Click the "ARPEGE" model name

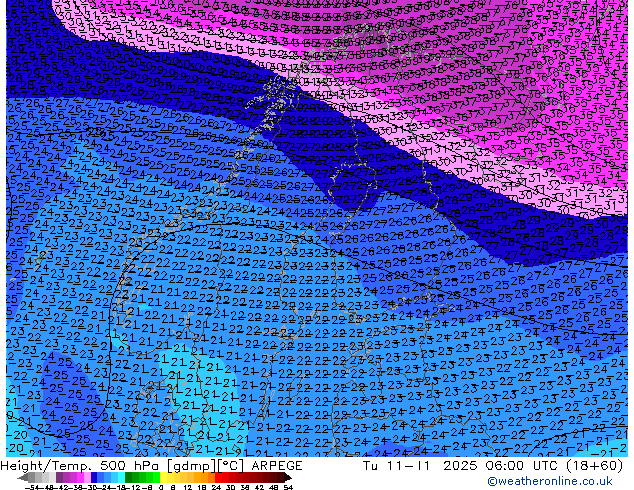(277, 466)
